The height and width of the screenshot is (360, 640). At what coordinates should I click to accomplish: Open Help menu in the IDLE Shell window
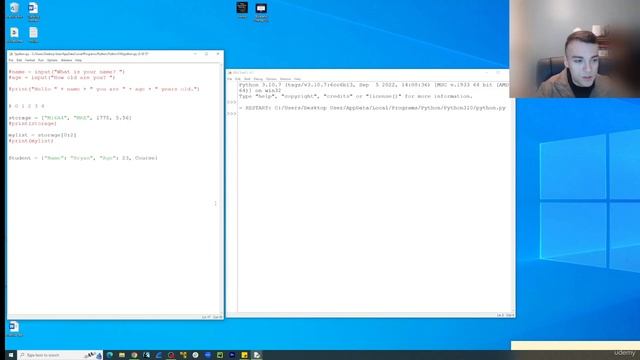[297, 79]
